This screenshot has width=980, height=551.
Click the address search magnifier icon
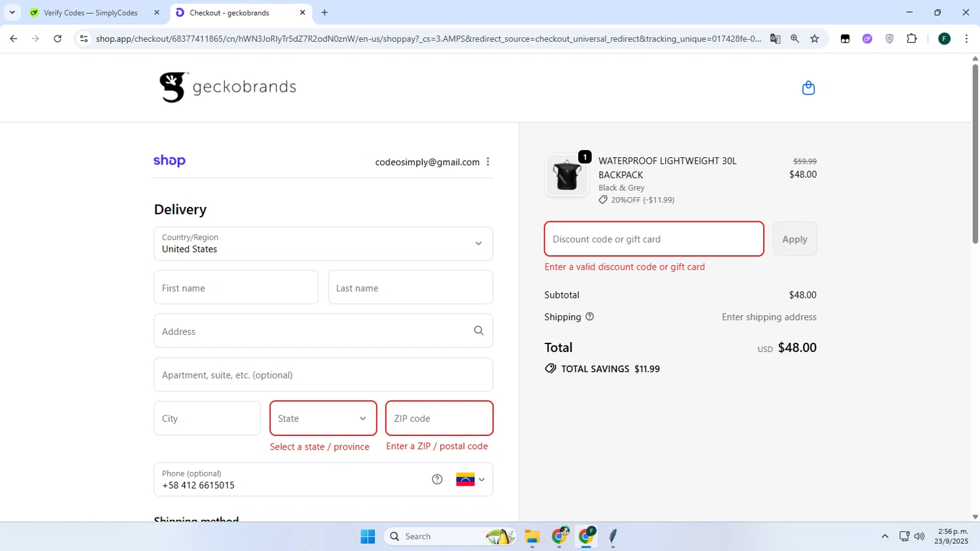click(479, 331)
